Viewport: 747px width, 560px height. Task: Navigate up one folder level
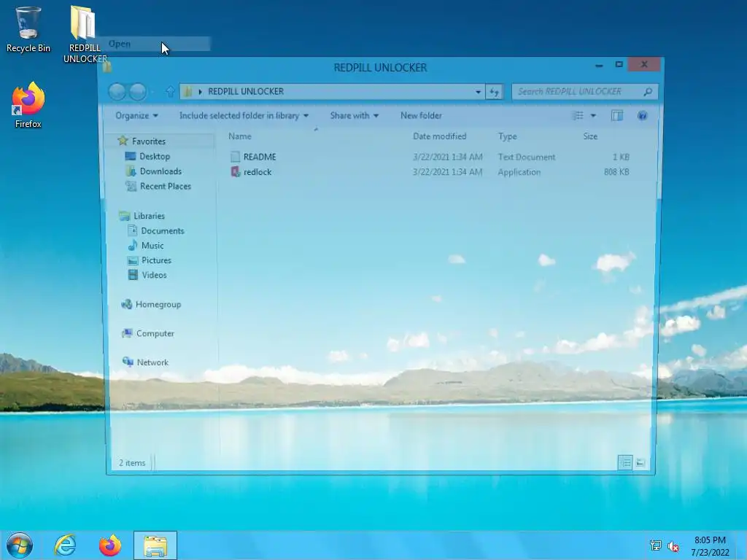pyautogui.click(x=170, y=91)
